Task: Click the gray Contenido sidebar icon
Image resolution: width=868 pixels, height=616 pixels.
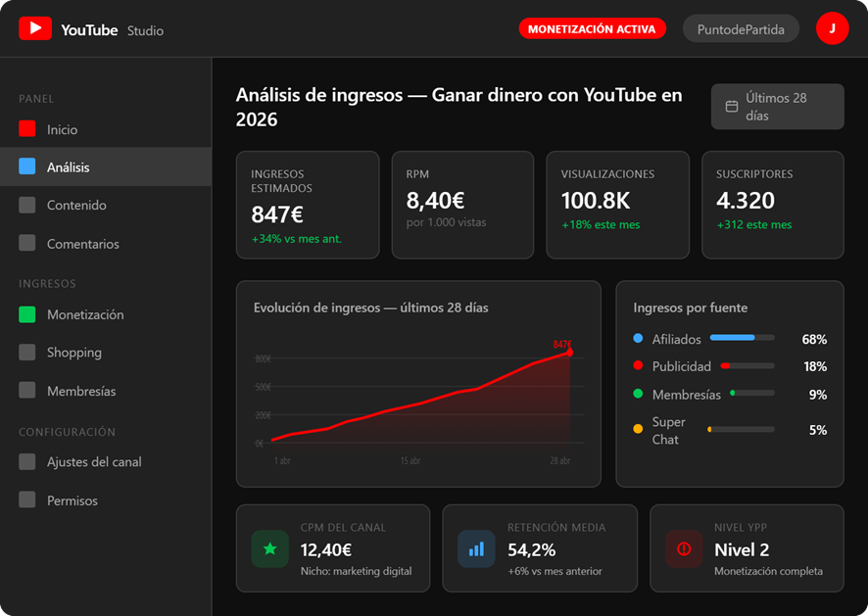Action: 27,205
